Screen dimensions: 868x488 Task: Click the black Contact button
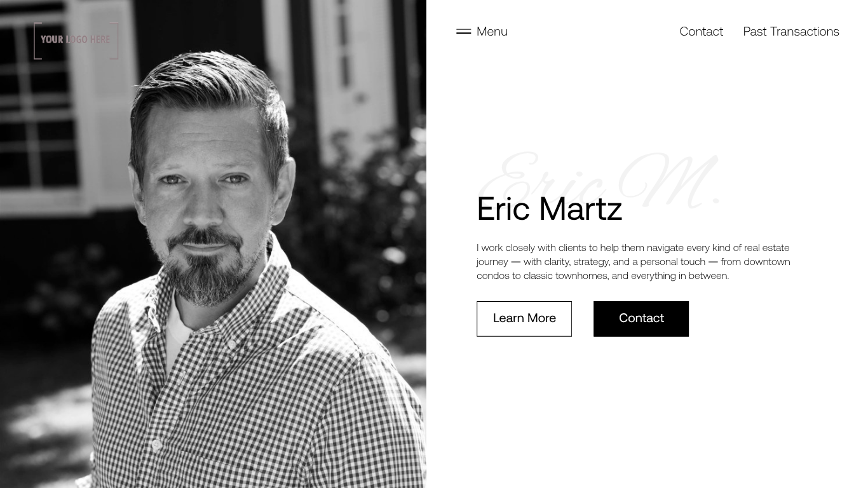641,318
